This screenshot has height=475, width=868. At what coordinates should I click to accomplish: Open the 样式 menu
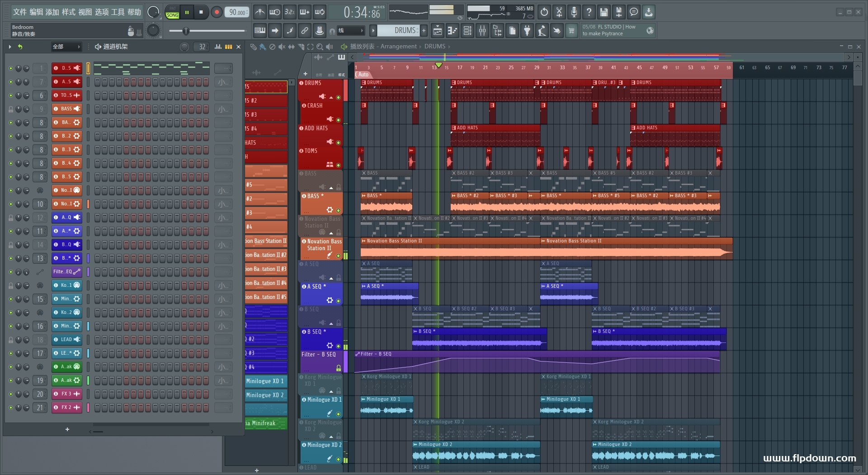pyautogui.click(x=69, y=12)
